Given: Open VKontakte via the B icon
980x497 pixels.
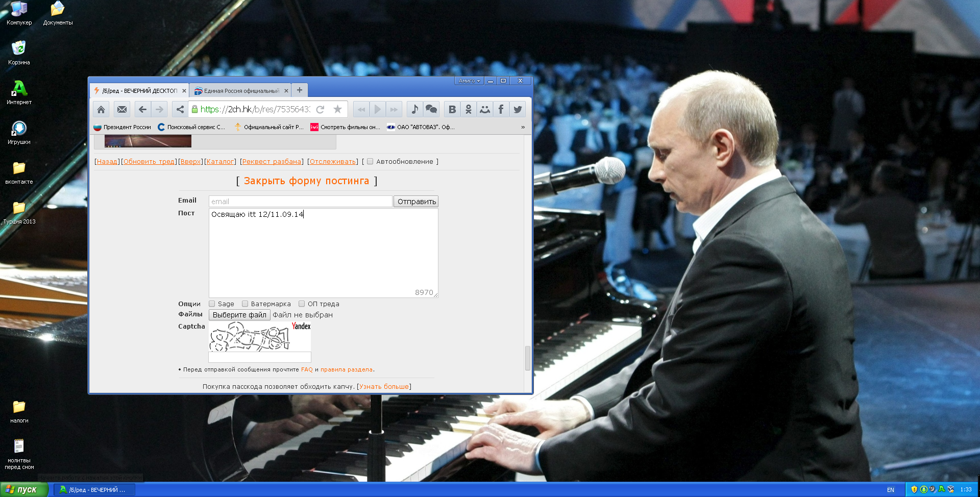Looking at the screenshot, I should [x=452, y=109].
